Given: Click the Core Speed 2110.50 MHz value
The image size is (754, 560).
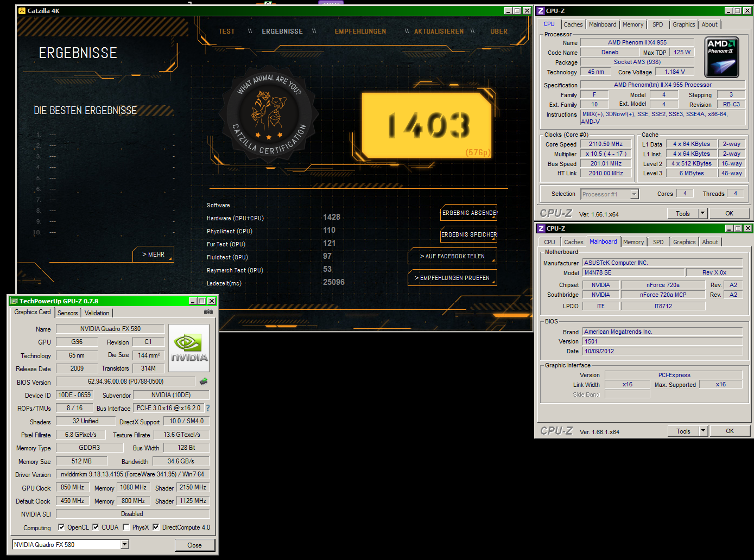Looking at the screenshot, I should (x=606, y=144).
